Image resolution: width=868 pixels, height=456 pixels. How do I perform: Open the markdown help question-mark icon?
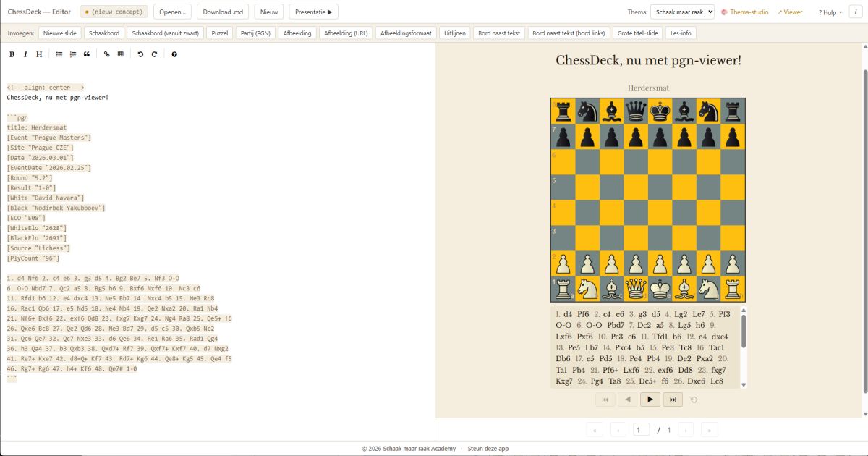[174, 54]
